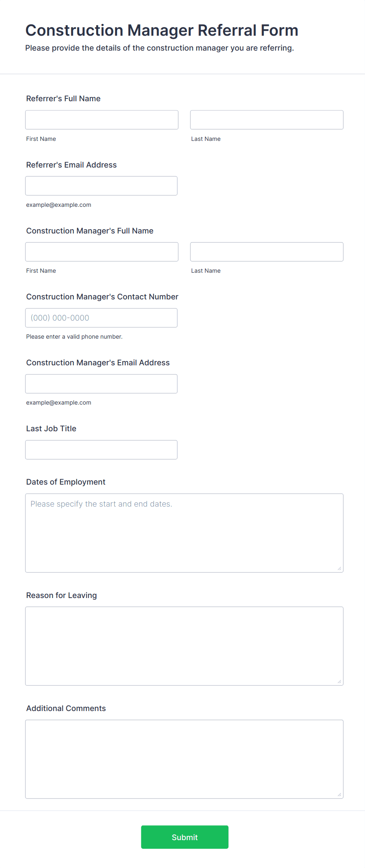Click Reason for Leaving resize handle

coord(339,681)
